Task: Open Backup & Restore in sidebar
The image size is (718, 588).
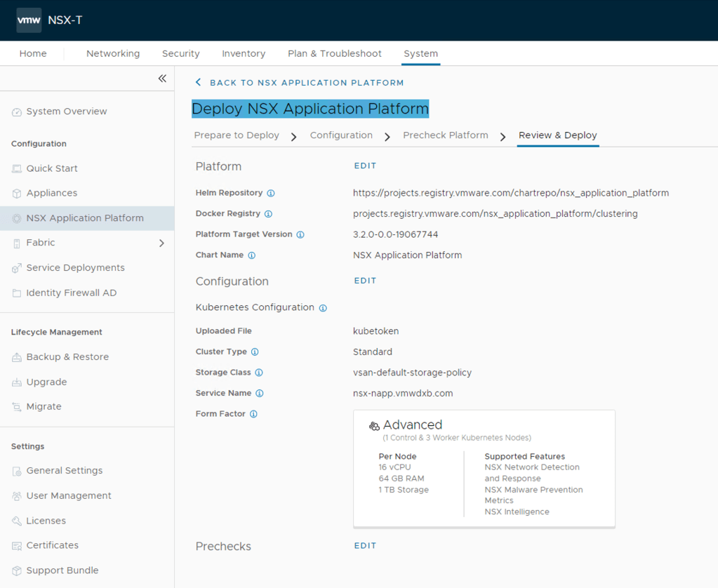Action: click(x=67, y=357)
